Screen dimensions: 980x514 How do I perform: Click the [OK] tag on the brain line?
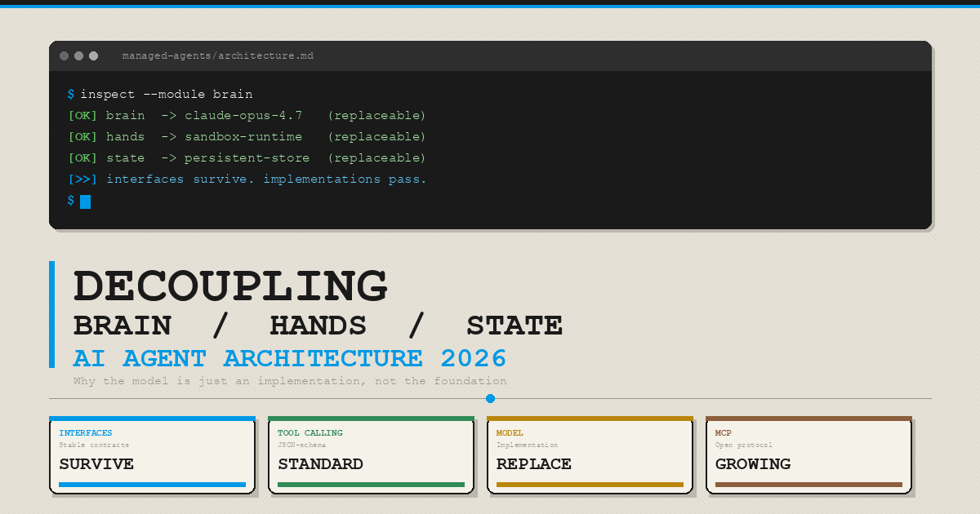tap(82, 116)
